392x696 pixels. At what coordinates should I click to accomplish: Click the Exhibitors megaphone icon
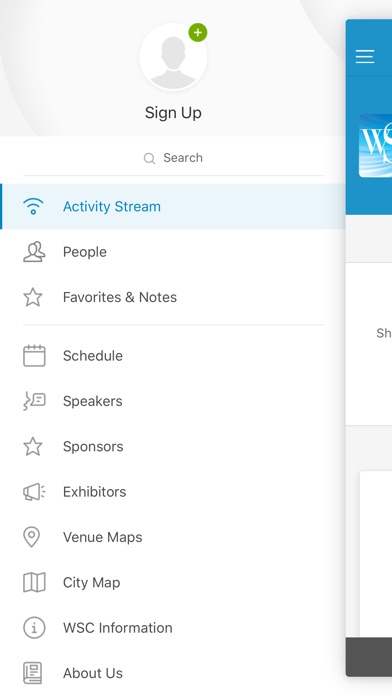pyautogui.click(x=34, y=492)
